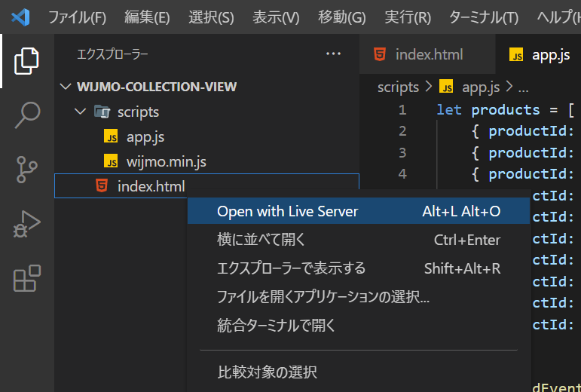Open the 移動(G) menu

[x=342, y=17]
